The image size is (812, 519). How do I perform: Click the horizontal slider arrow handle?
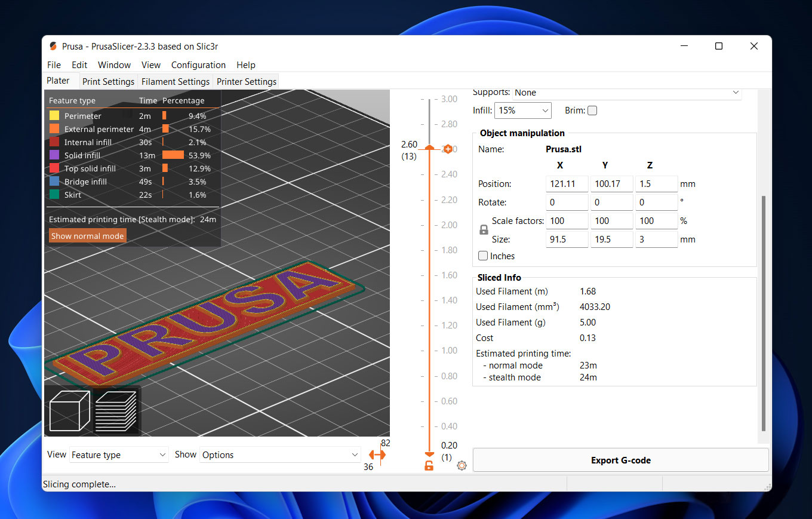point(377,455)
